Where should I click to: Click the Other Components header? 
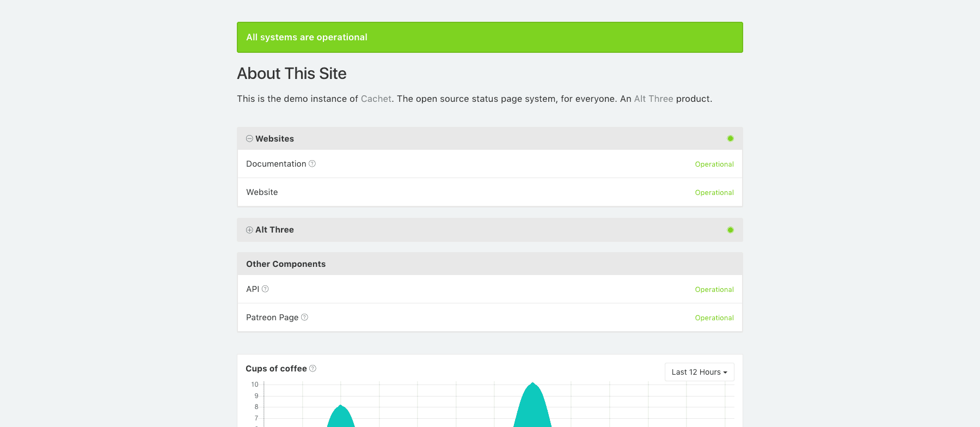coord(286,264)
